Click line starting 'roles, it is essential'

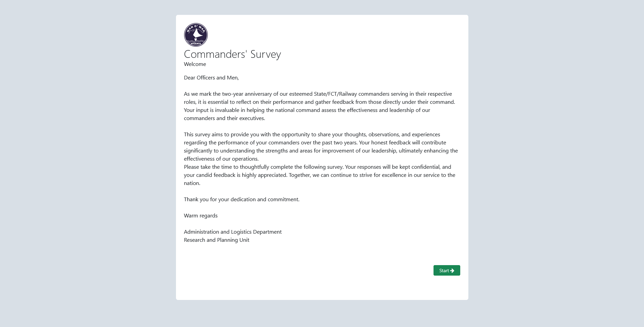319,102
